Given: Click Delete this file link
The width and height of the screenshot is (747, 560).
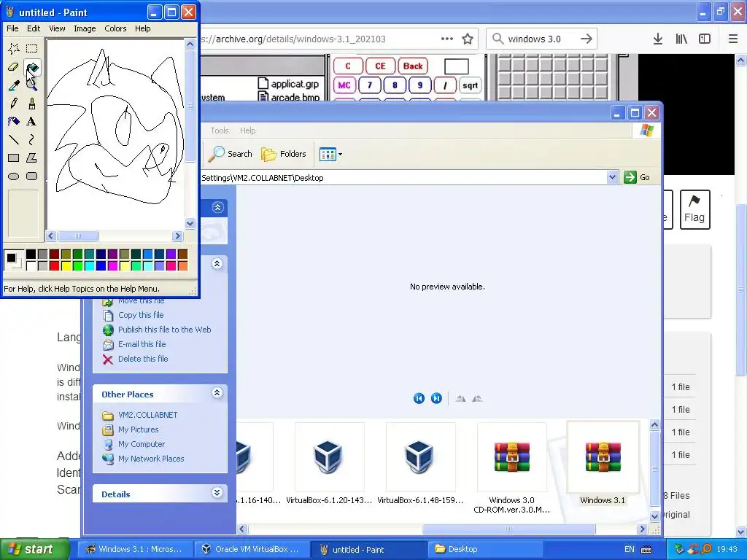Looking at the screenshot, I should pos(143,359).
